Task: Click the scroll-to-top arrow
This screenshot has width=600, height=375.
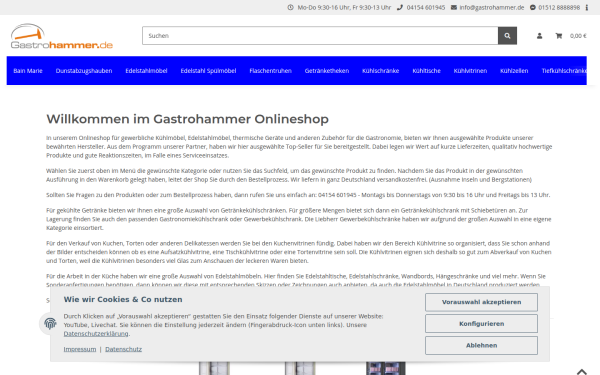Action: [x=582, y=372]
